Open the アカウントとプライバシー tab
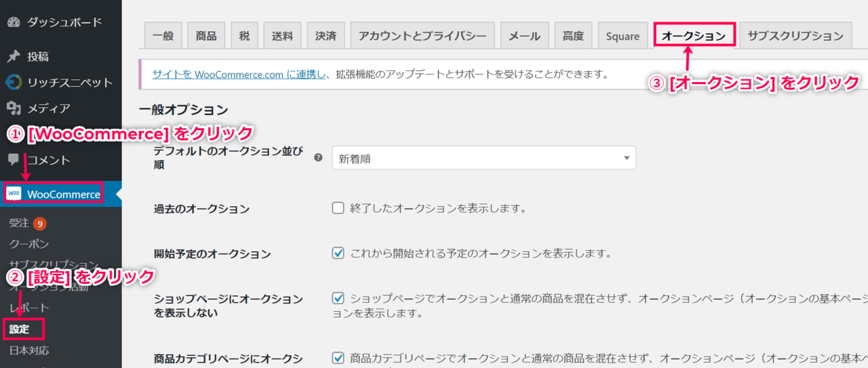 click(422, 36)
